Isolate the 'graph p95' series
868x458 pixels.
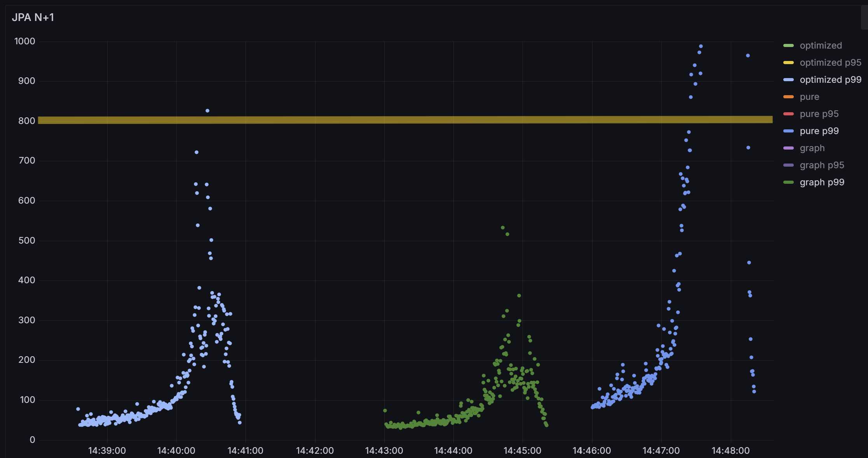tap(821, 165)
